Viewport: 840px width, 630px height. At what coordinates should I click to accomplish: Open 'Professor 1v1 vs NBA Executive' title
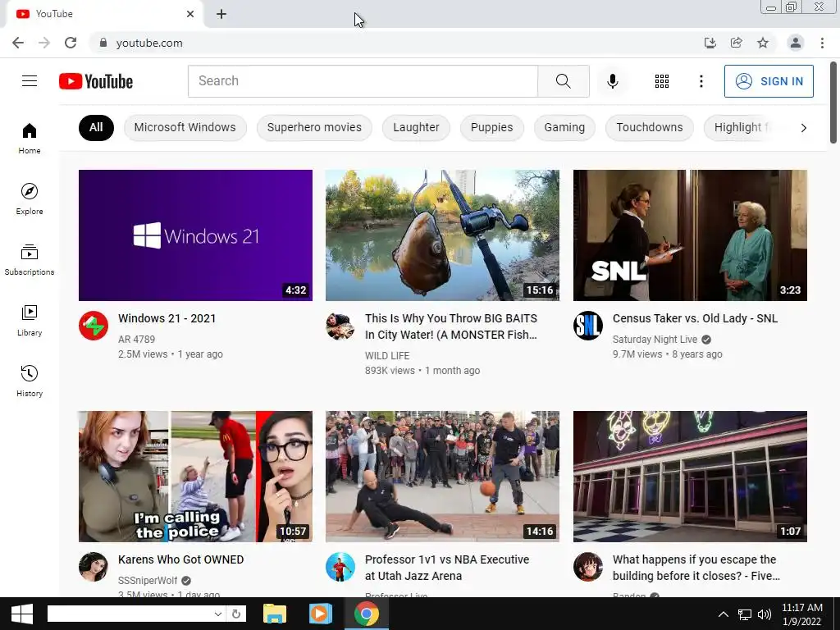tap(447, 568)
